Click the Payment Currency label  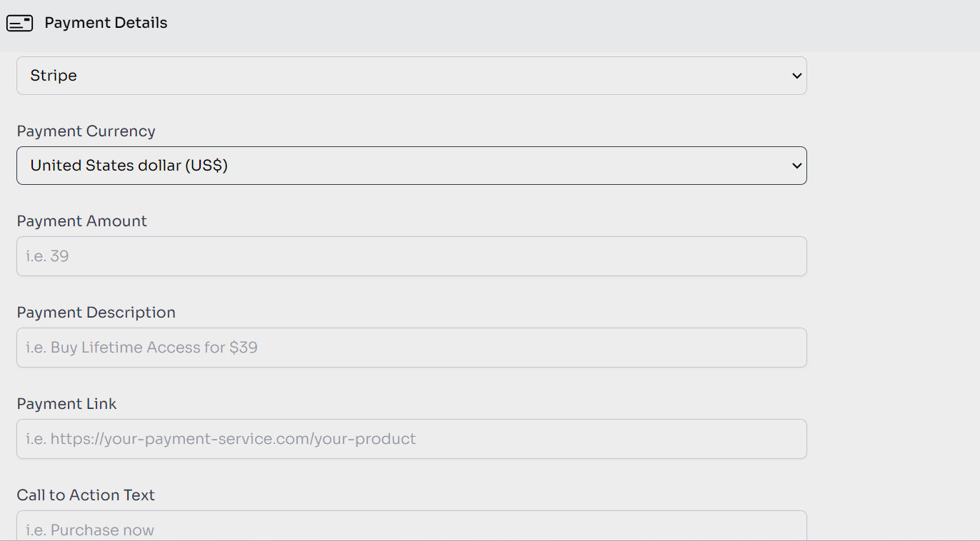click(x=86, y=131)
